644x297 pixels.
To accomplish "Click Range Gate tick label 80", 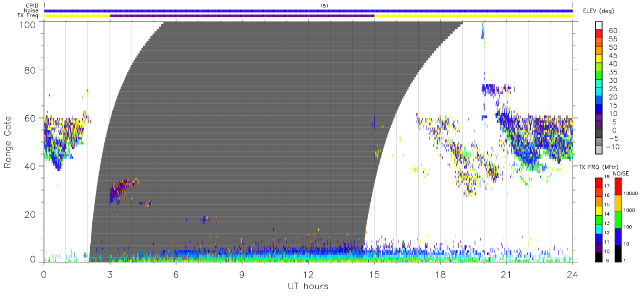I will click(x=30, y=70).
